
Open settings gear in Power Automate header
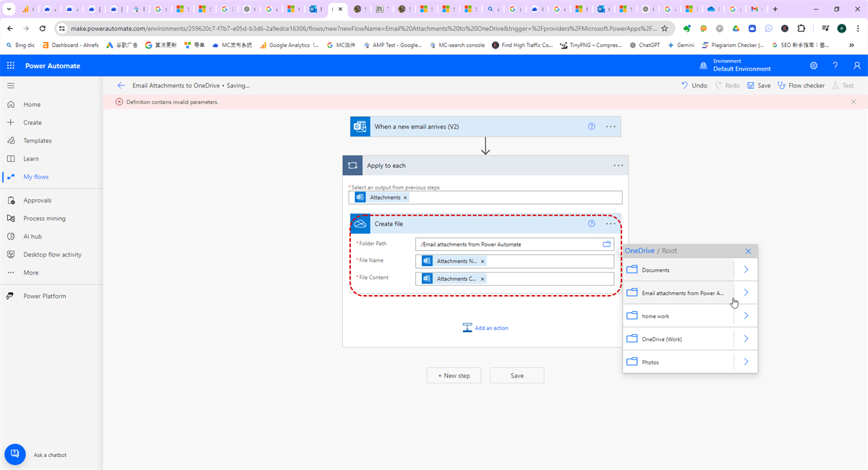click(814, 66)
